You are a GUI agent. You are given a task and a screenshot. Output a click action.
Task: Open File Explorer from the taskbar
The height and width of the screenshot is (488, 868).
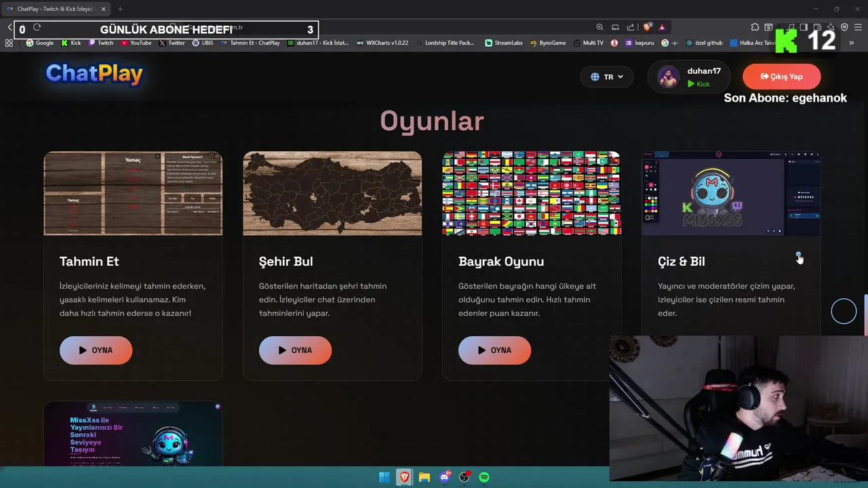click(425, 477)
